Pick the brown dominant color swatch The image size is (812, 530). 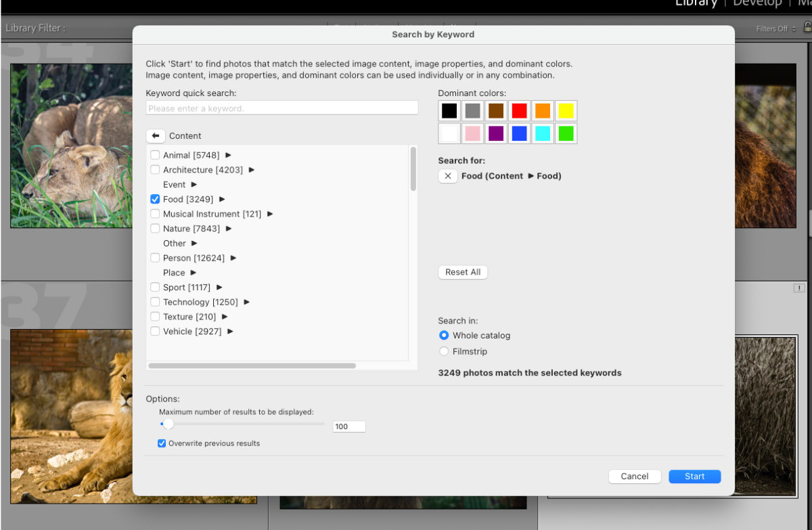pyautogui.click(x=496, y=111)
